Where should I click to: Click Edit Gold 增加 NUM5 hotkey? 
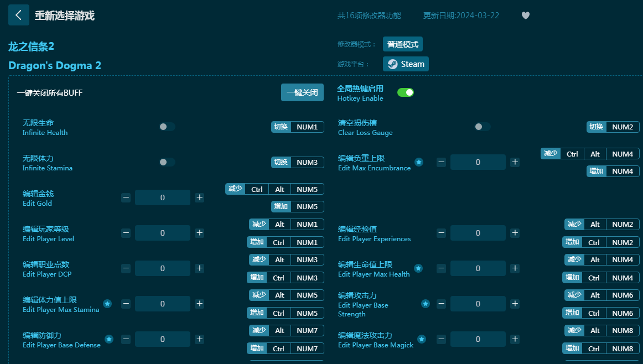(298, 206)
